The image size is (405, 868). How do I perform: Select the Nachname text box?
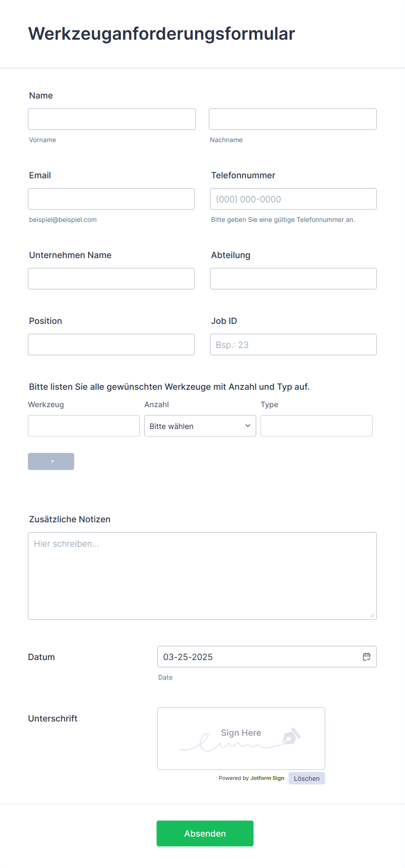point(293,119)
